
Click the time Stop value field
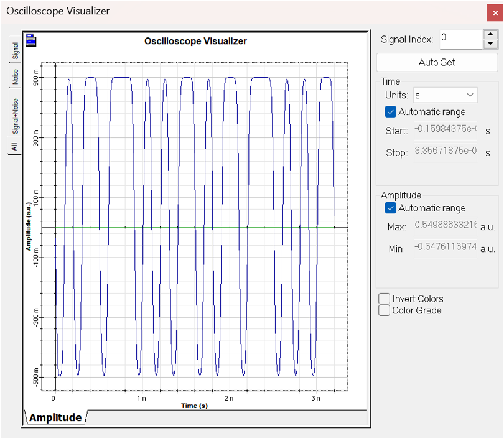click(x=445, y=152)
